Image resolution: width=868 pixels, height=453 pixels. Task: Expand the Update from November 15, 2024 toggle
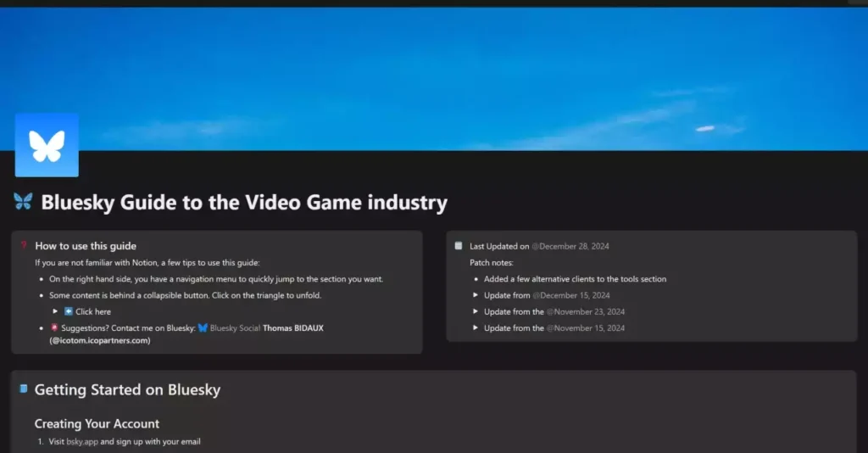[x=476, y=327]
